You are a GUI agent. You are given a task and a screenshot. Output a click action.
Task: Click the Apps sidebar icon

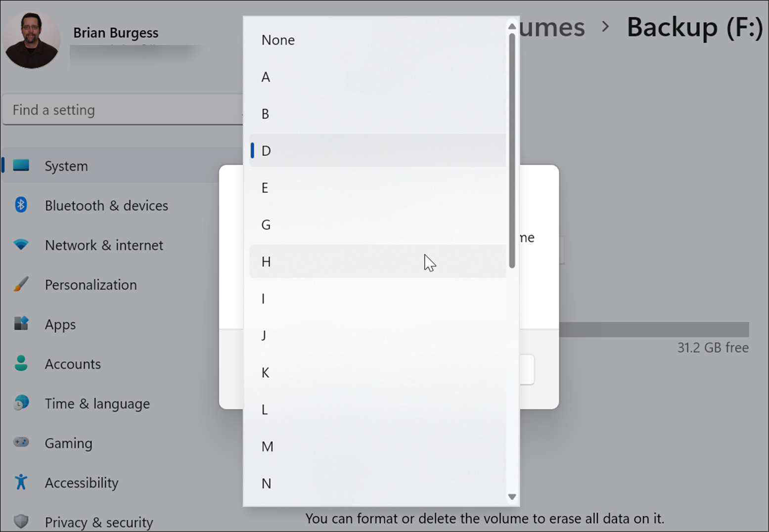(21, 324)
